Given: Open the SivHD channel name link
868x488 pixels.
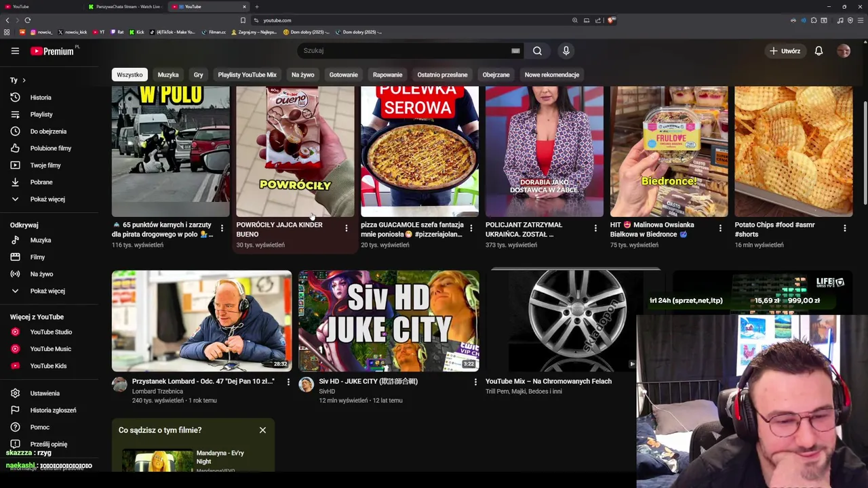Looking at the screenshot, I should pos(327,392).
